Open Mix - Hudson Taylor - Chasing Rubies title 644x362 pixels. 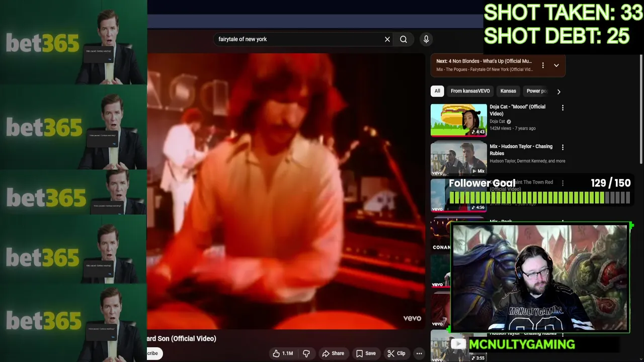click(521, 150)
